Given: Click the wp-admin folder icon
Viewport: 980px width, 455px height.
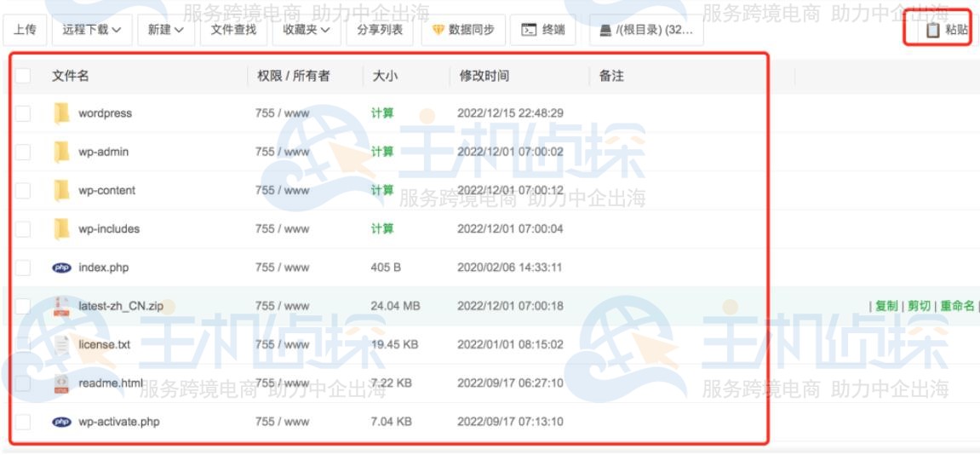Looking at the screenshot, I should pyautogui.click(x=61, y=152).
